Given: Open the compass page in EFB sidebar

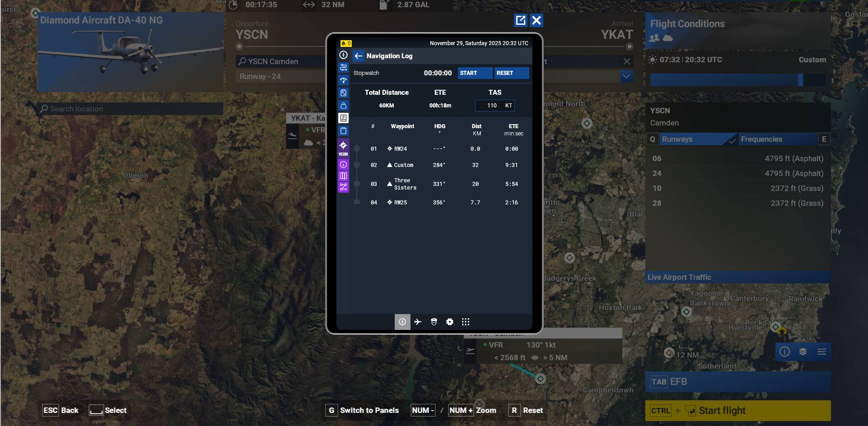Looking at the screenshot, I should click(x=343, y=55).
